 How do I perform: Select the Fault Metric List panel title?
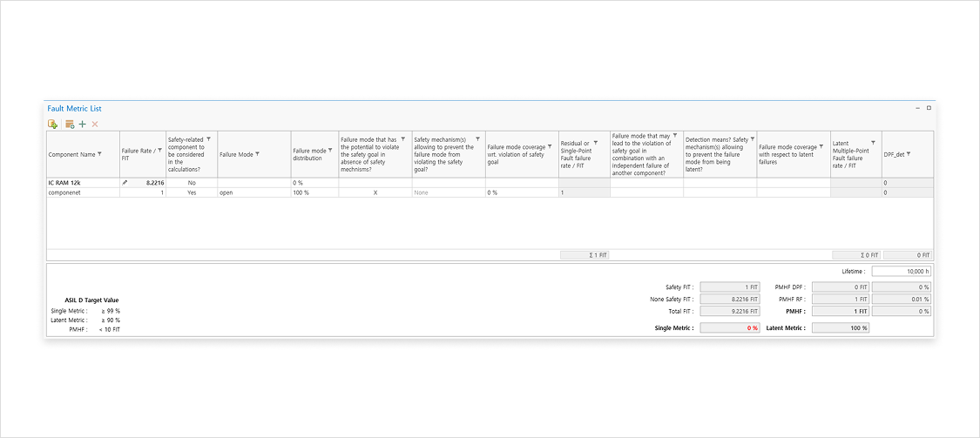point(74,108)
